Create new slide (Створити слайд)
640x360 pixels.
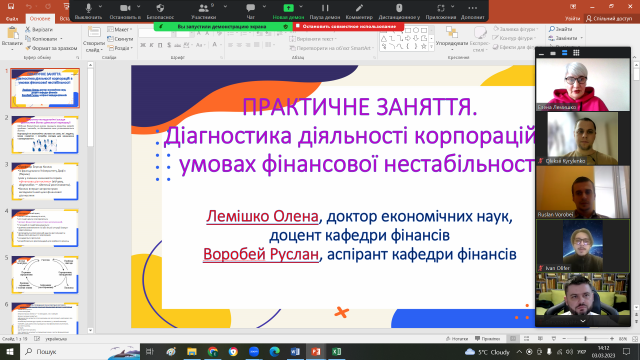pos(94,40)
